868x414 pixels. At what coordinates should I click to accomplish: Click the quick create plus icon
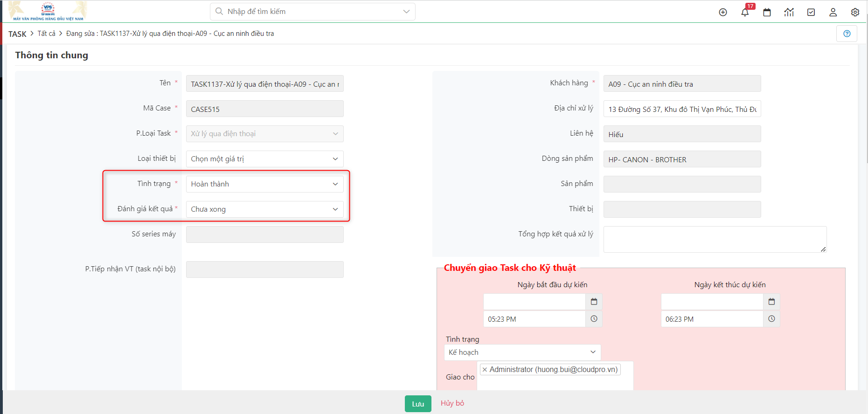point(723,12)
